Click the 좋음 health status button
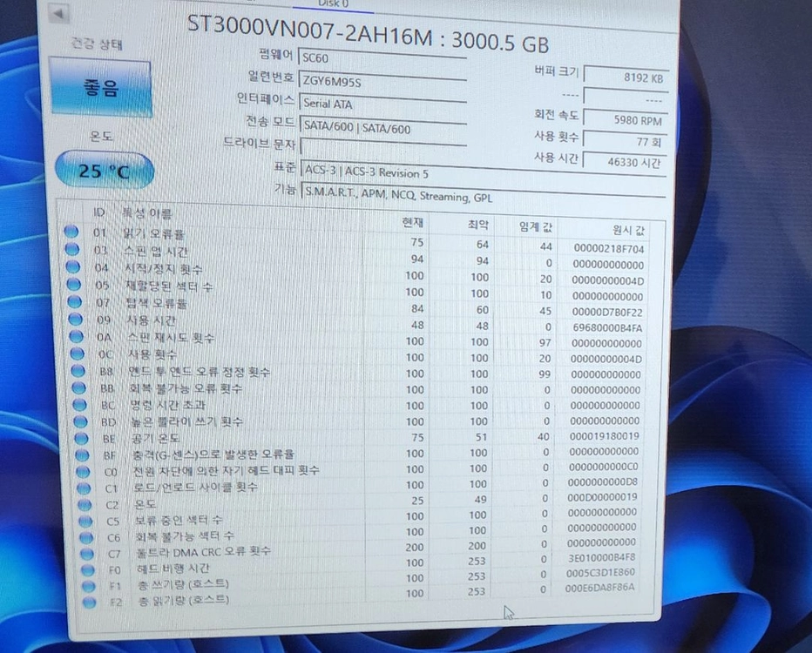The width and height of the screenshot is (812, 653). tap(100, 89)
